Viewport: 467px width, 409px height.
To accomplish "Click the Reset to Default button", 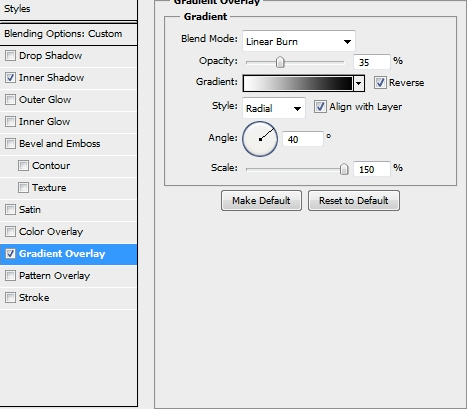I will pos(354,200).
